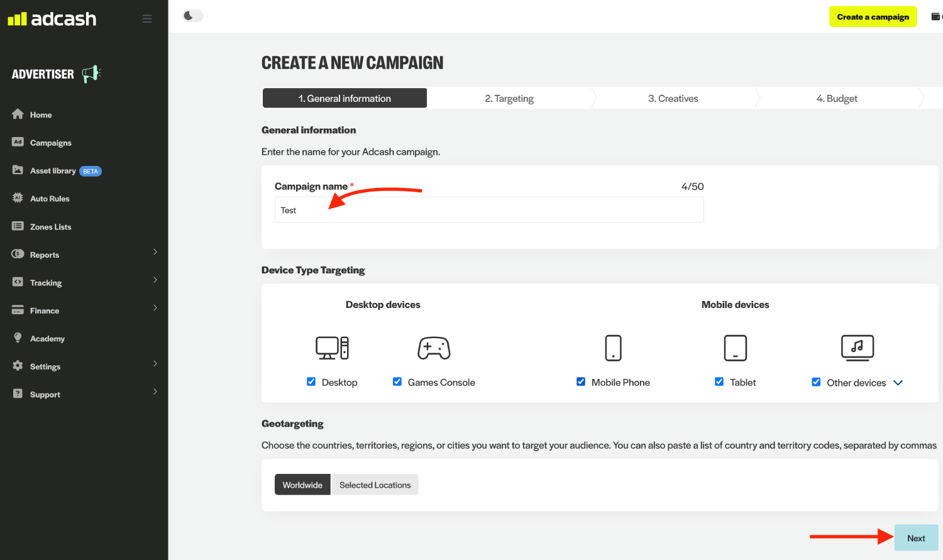This screenshot has height=560, width=943.
Task: Click the Create a campaign button
Action: tap(873, 17)
